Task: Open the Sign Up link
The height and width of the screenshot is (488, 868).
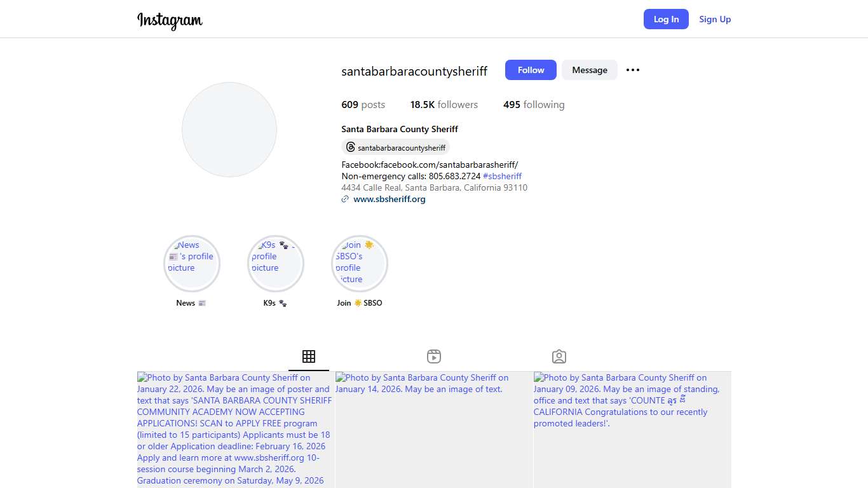Action: [715, 19]
